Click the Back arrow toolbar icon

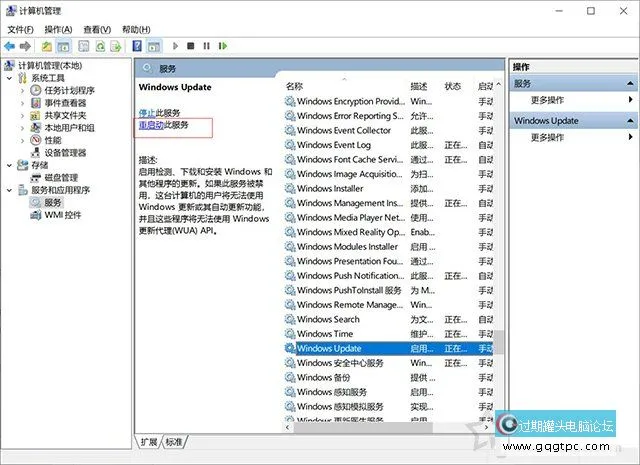pos(9,46)
